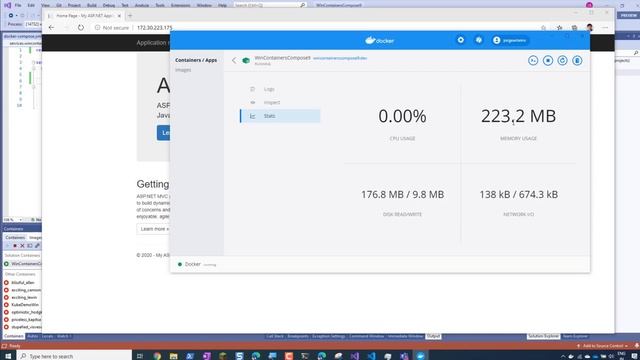
Task: Select Containers / Apps in Docker sidebar
Action: [196, 60]
